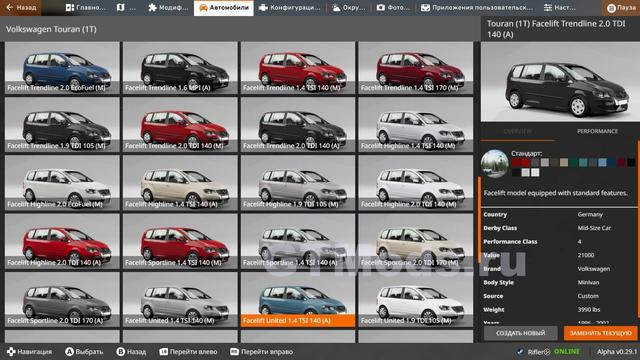The image size is (640, 360).
Task: Select the Facelift Highline 2.0 TDI 140 (M) car
Action: tap(416, 183)
